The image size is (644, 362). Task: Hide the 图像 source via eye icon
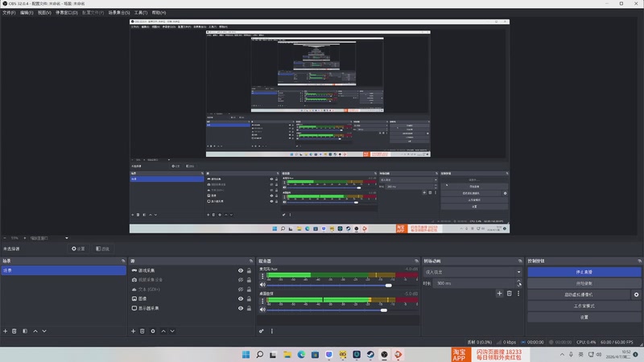point(241,298)
